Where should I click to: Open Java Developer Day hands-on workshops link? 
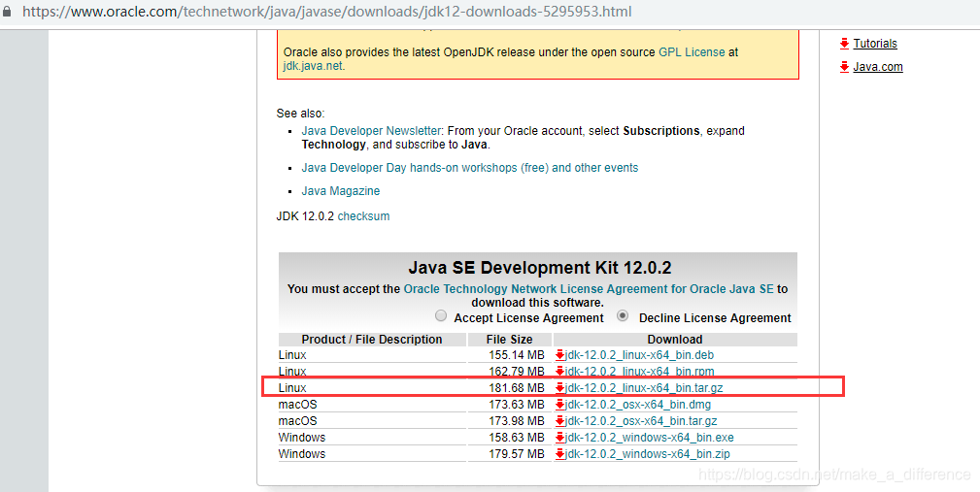(x=470, y=168)
